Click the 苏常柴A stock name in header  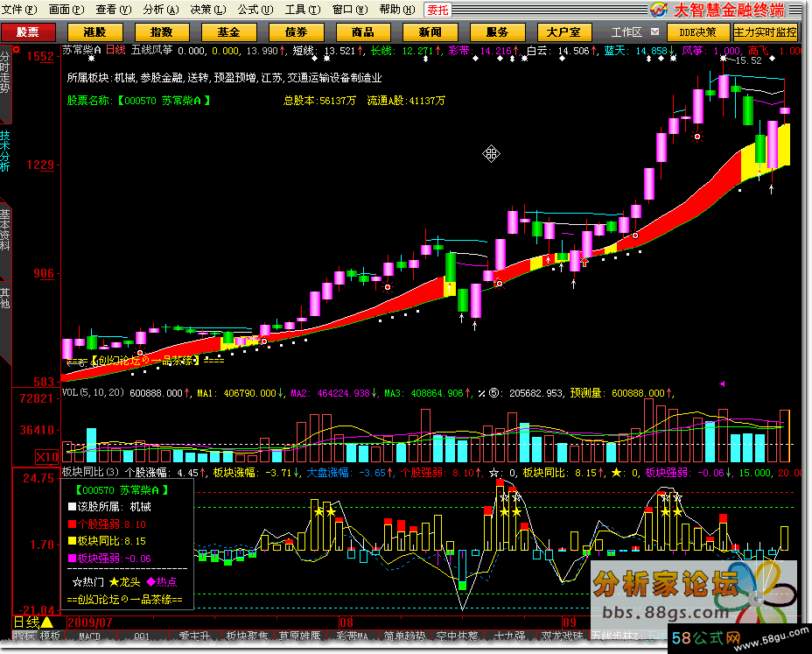point(81,50)
